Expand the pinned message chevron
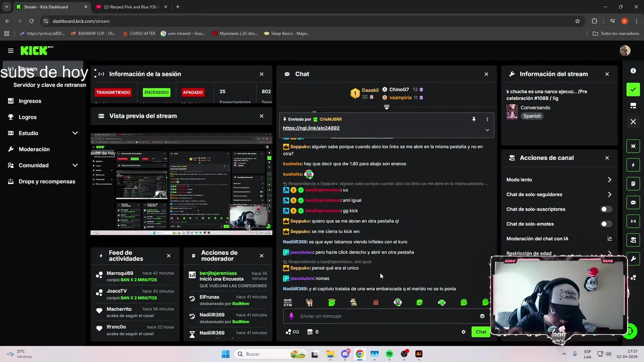This screenshot has width=644, height=362. (x=487, y=130)
